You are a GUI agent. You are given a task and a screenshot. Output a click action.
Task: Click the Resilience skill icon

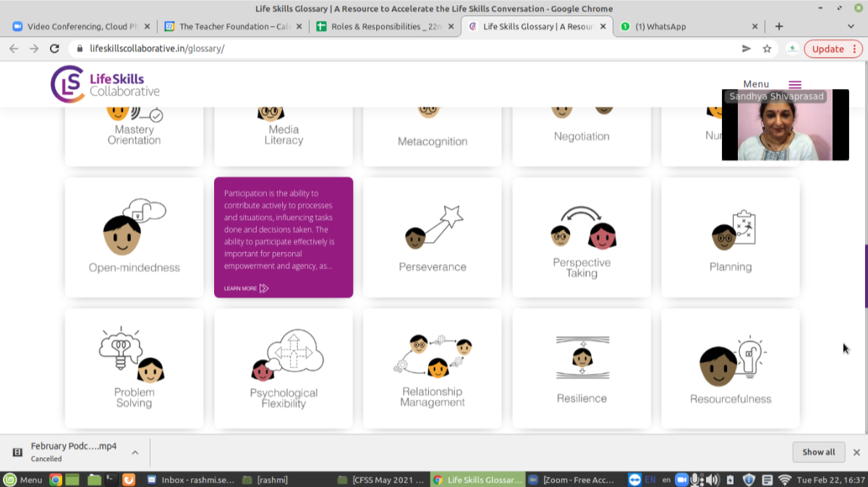coord(582,357)
